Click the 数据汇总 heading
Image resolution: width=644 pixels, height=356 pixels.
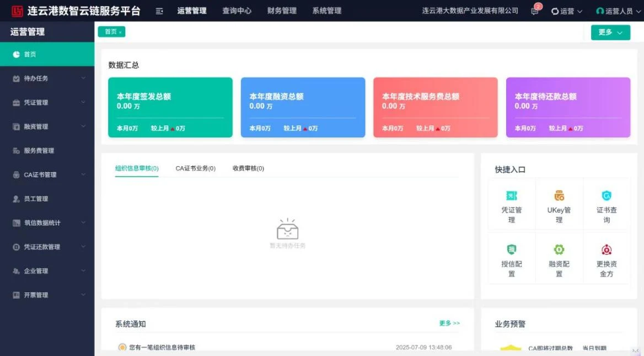point(124,65)
